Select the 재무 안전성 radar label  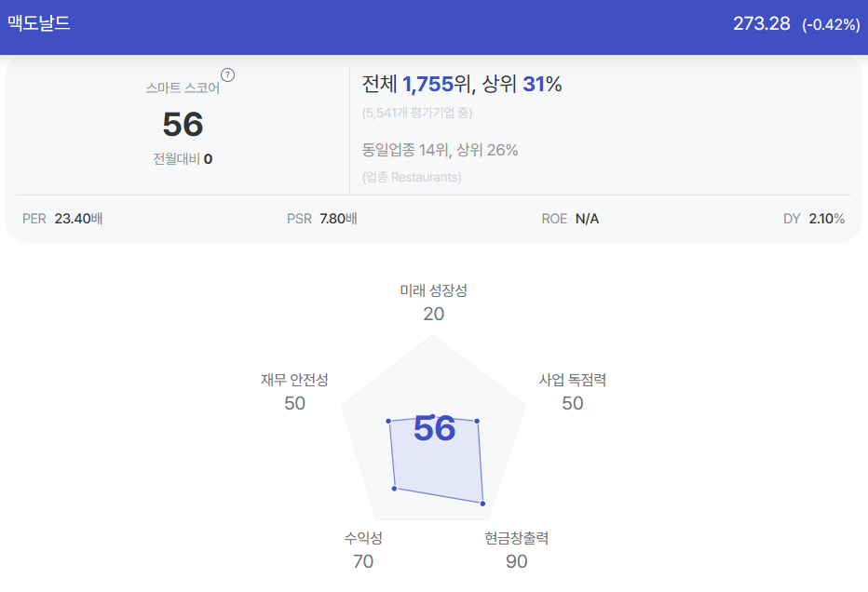click(294, 380)
